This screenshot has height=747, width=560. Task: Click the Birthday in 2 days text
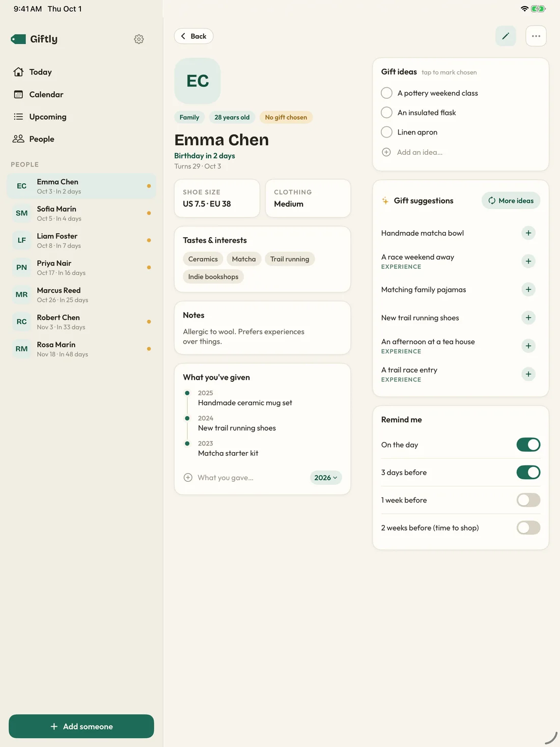tap(205, 156)
